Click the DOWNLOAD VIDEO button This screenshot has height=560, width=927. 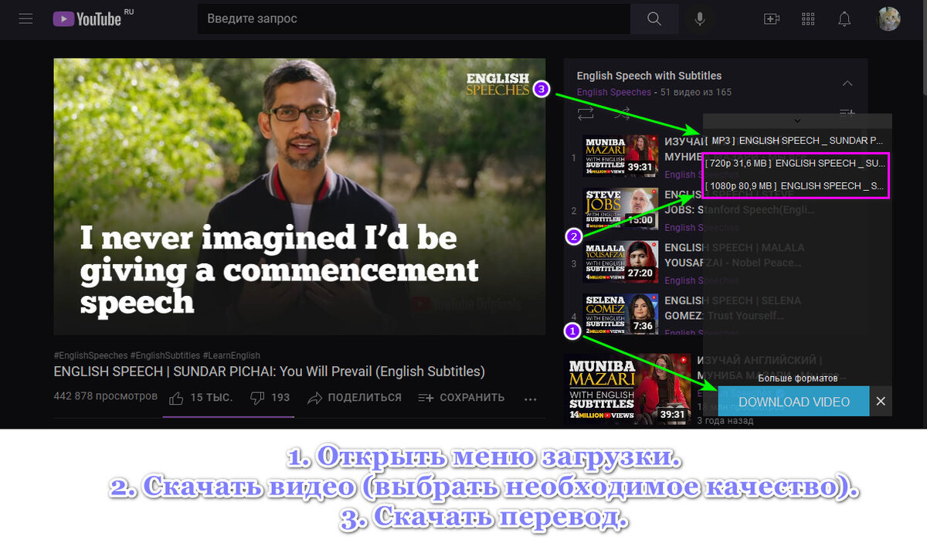pyautogui.click(x=793, y=402)
